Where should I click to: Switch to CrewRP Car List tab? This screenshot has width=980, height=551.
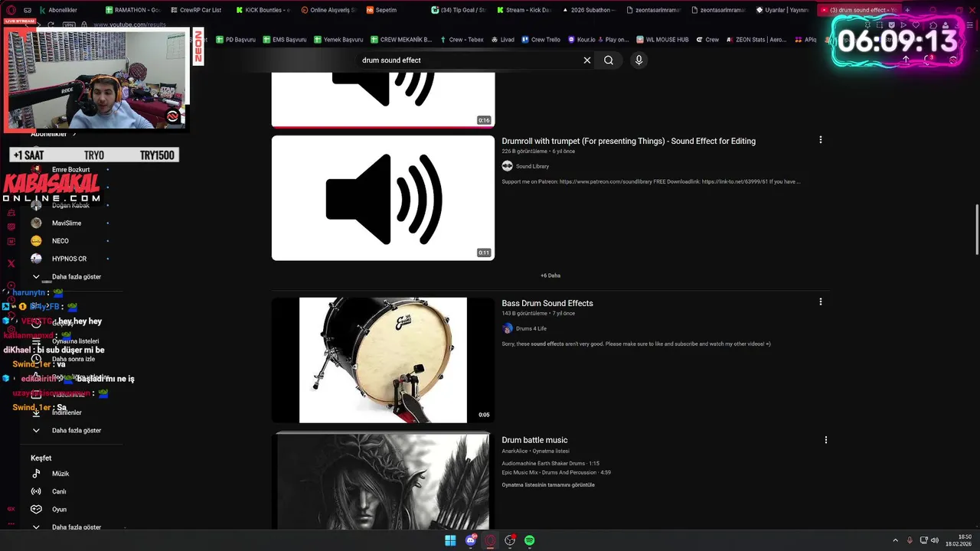[195, 10]
